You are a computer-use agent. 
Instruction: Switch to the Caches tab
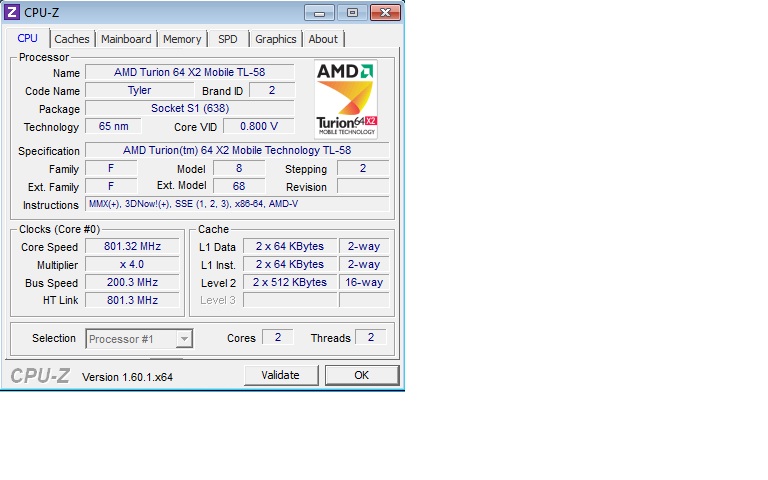tap(72, 39)
